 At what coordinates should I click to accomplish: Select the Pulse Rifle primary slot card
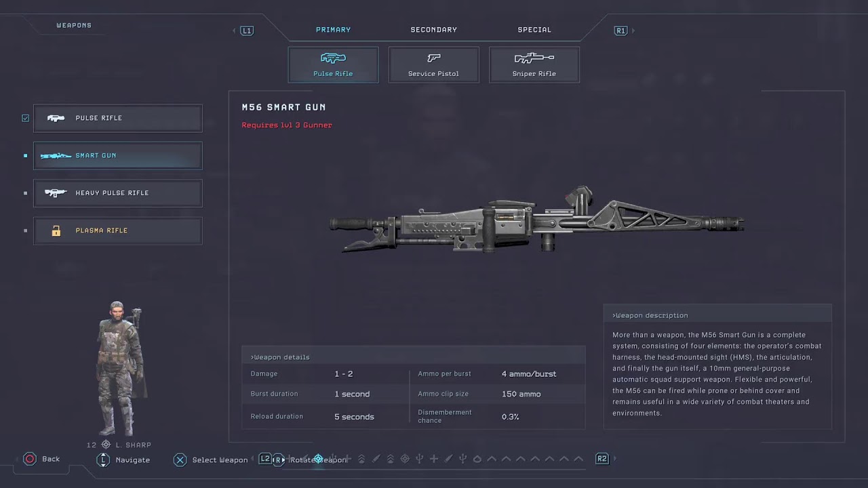(333, 64)
